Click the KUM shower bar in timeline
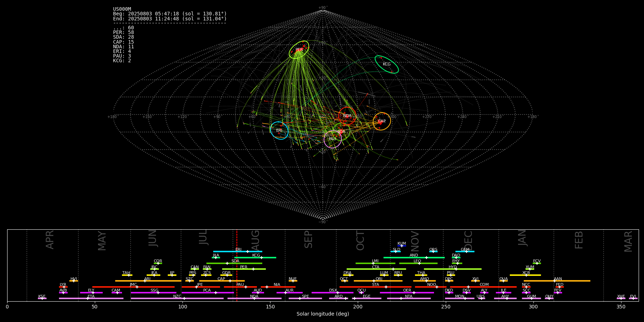The image size is (644, 322). point(402,246)
